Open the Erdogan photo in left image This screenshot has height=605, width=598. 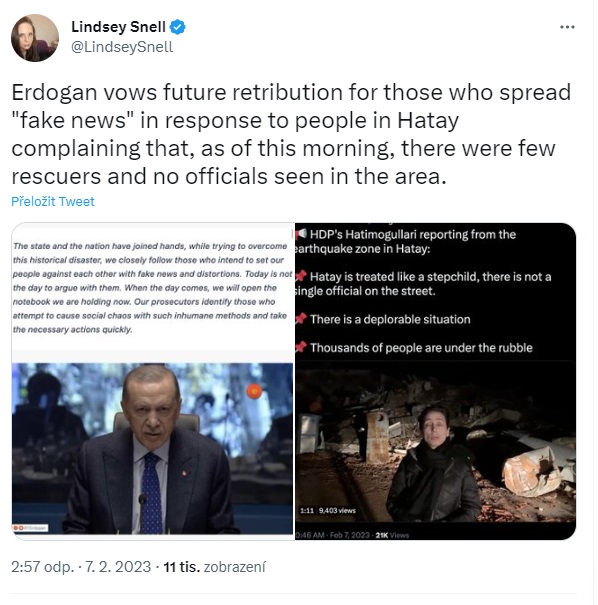click(x=152, y=448)
